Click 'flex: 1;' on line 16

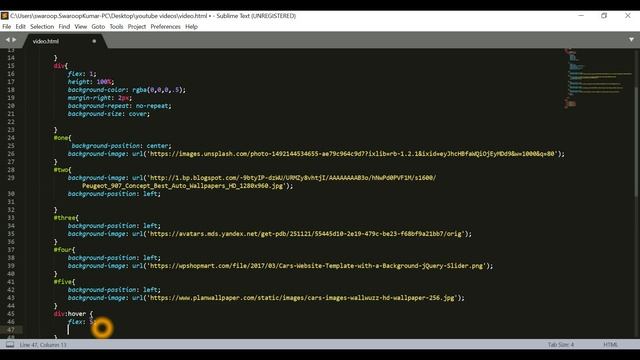tap(82, 74)
